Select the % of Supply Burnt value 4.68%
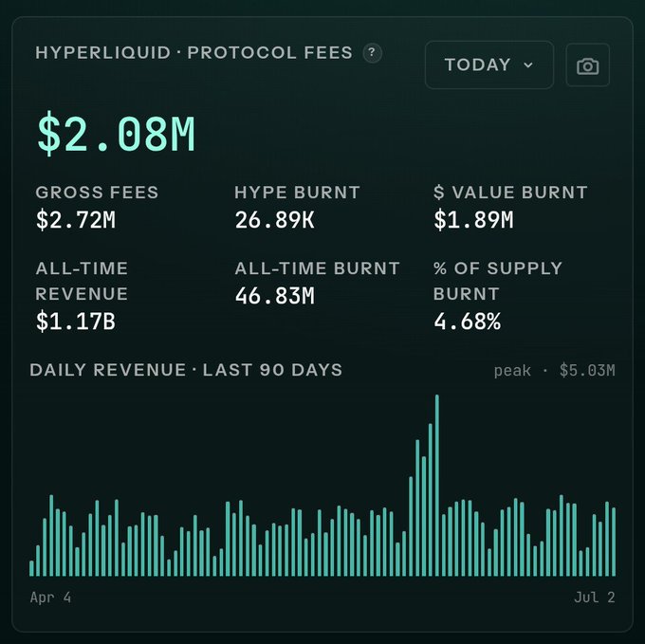This screenshot has width=645, height=644. click(x=468, y=322)
